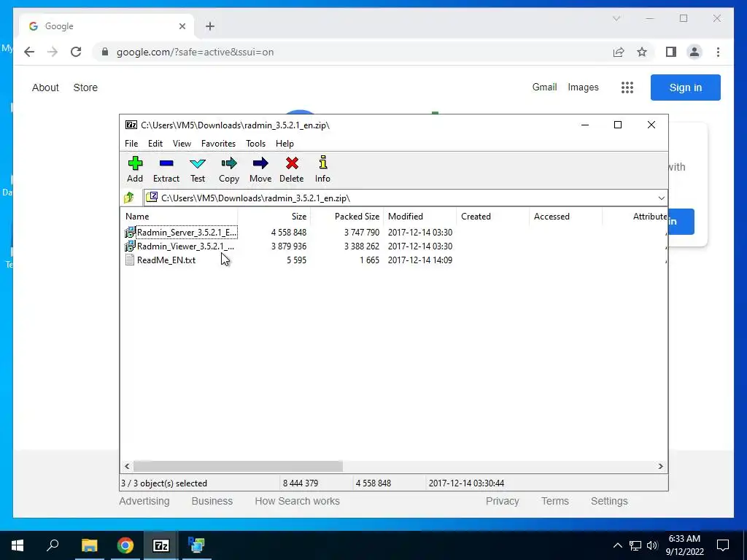
Task: Click the ReadMe_EN.txt document icon
Action: (x=130, y=260)
